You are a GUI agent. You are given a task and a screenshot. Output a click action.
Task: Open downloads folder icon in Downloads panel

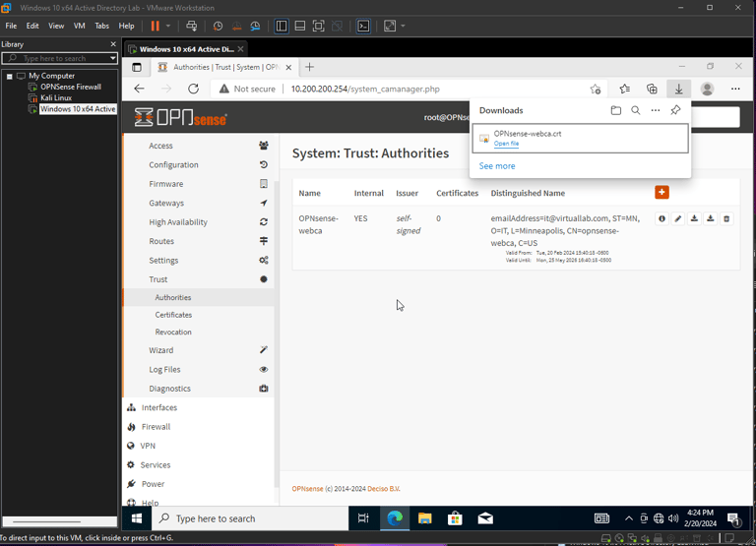point(615,110)
